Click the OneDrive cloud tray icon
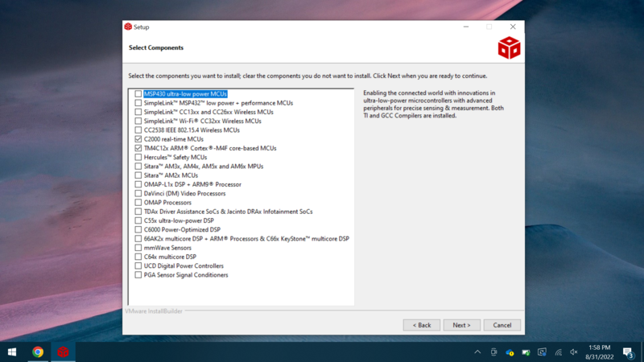The height and width of the screenshot is (362, 644). point(510,352)
